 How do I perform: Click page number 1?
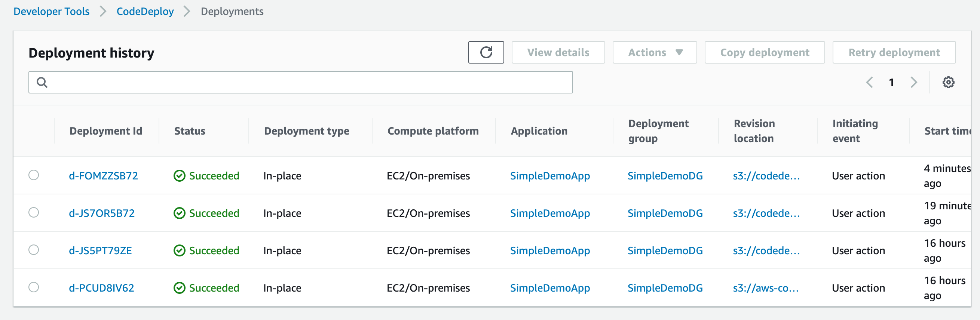click(x=891, y=82)
